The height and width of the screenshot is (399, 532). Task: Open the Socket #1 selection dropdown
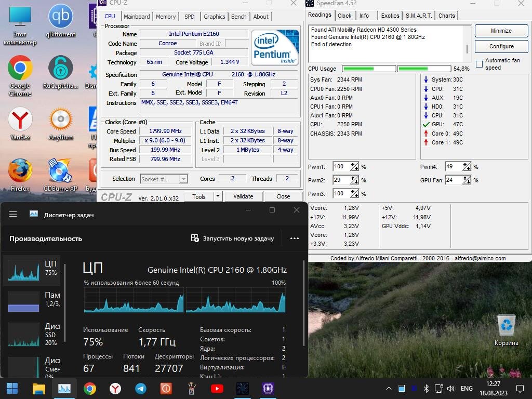(164, 179)
